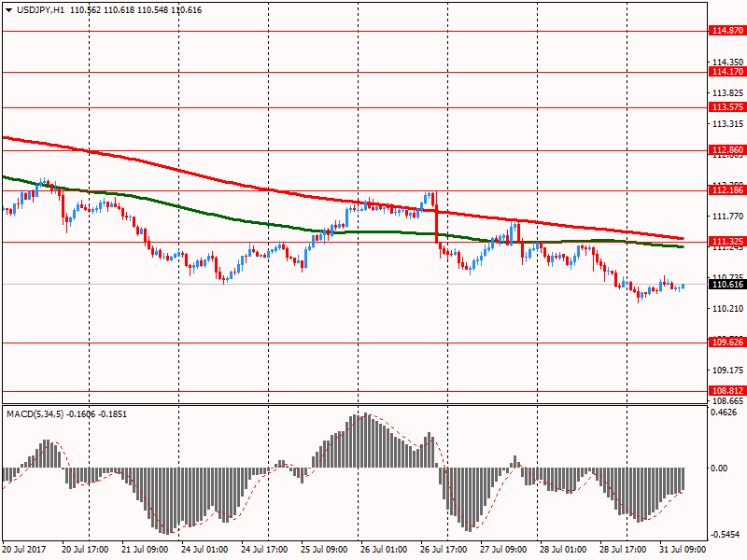Image resolution: width=747 pixels, height=560 pixels.
Task: Select the red 111.325 price level label
Action: pyautogui.click(x=727, y=242)
